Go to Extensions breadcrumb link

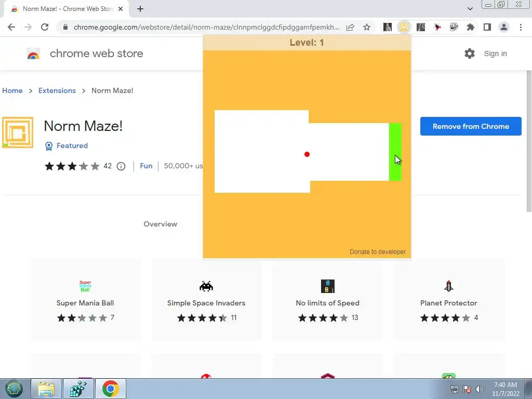tap(57, 90)
